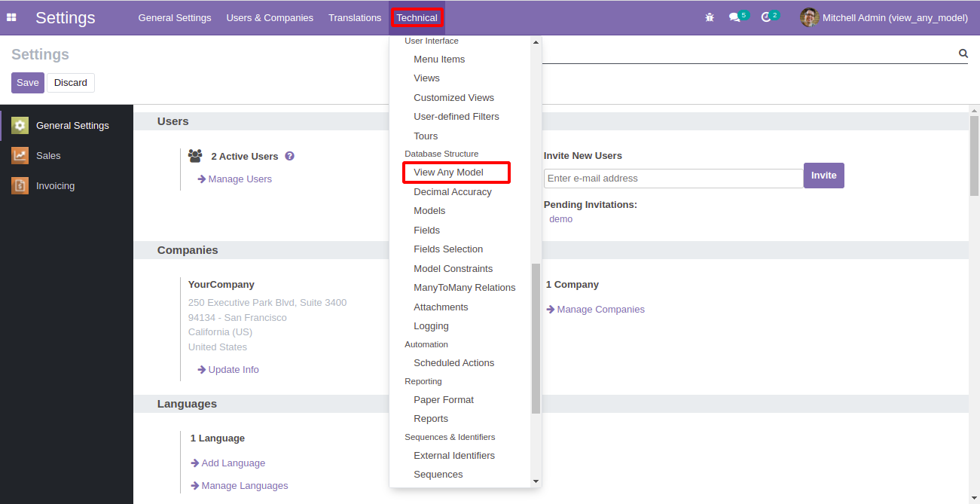This screenshot has width=980, height=504.
Task: Open Mitchell Admin user menu
Action: pyautogui.click(x=884, y=17)
